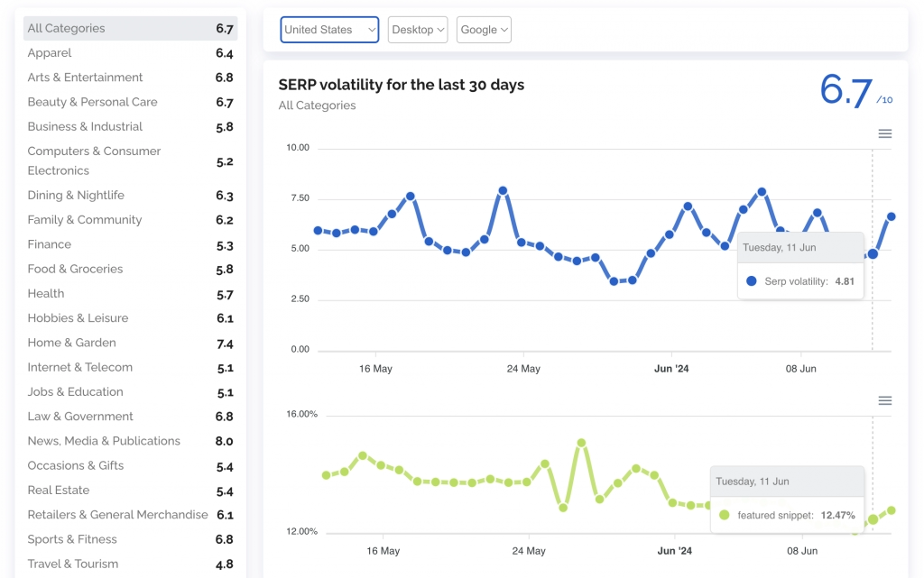
Task: Open the Desktop device dropdown
Action: pyautogui.click(x=417, y=29)
